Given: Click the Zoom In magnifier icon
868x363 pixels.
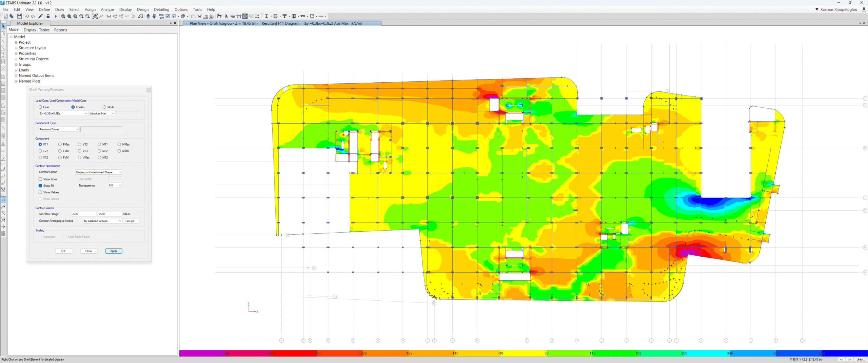Looking at the screenshot, I should (x=81, y=16).
